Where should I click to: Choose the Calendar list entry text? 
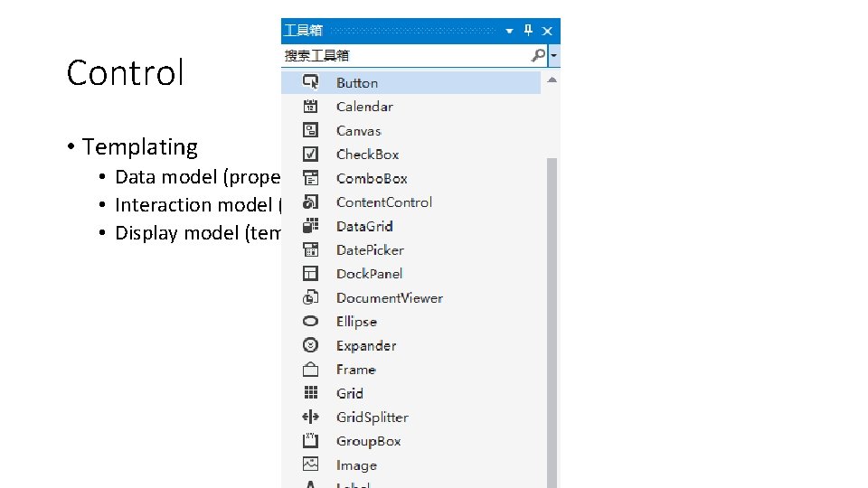[x=364, y=107]
